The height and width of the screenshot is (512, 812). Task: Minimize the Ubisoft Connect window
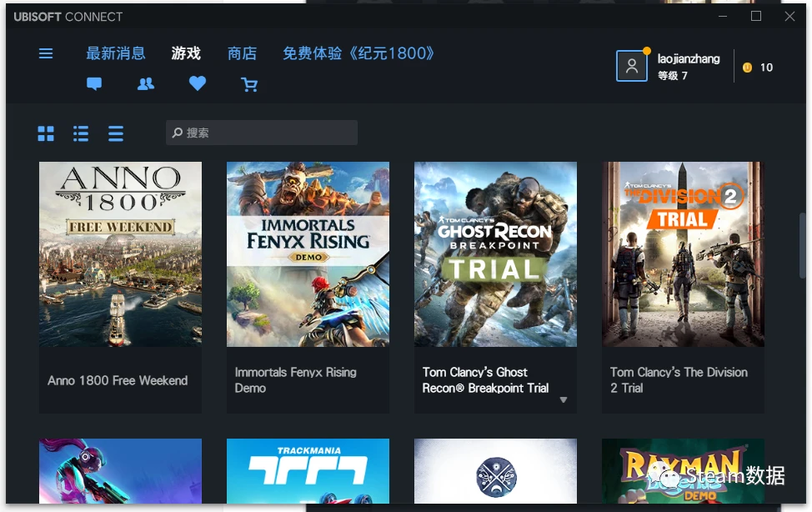coord(723,17)
